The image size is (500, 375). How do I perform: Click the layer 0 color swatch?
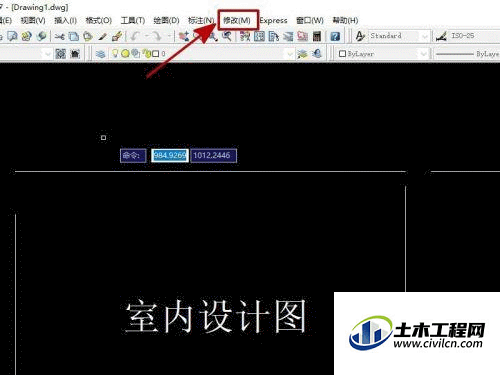[x=156, y=54]
